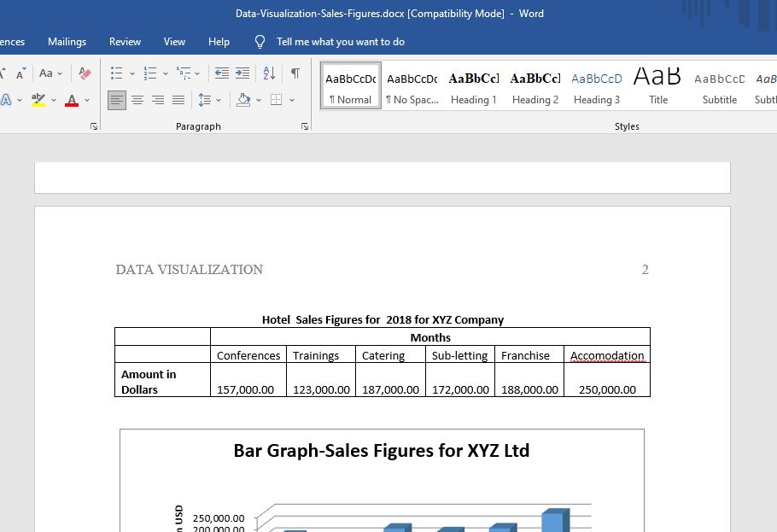This screenshot has width=777, height=532.
Task: Click the 'Tell me what you want to do' box
Action: (x=341, y=42)
